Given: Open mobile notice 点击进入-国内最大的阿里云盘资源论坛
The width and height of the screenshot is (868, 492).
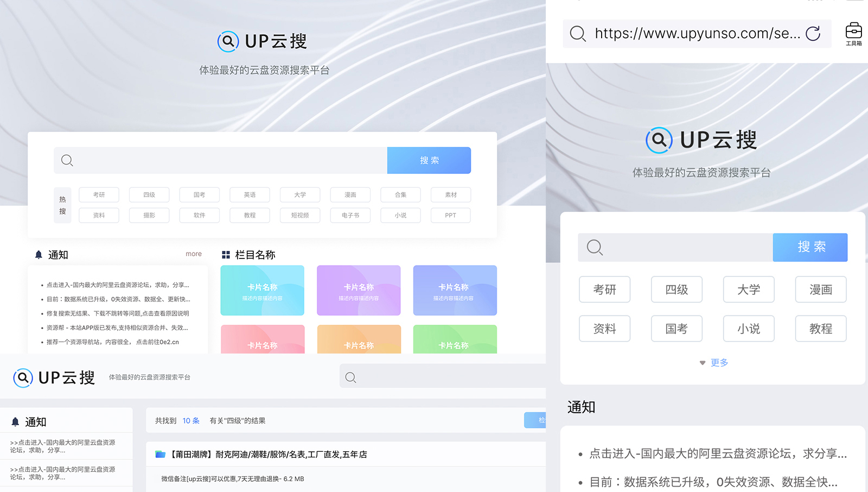Looking at the screenshot, I should (718, 453).
